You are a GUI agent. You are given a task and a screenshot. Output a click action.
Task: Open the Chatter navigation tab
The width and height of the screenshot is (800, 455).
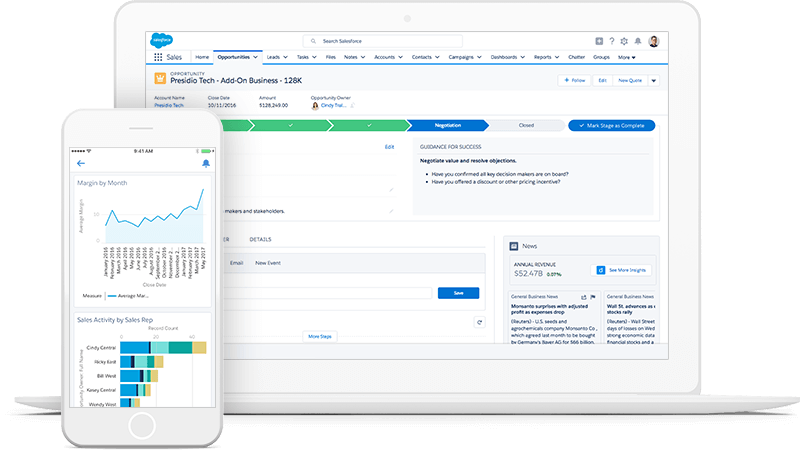(x=575, y=57)
